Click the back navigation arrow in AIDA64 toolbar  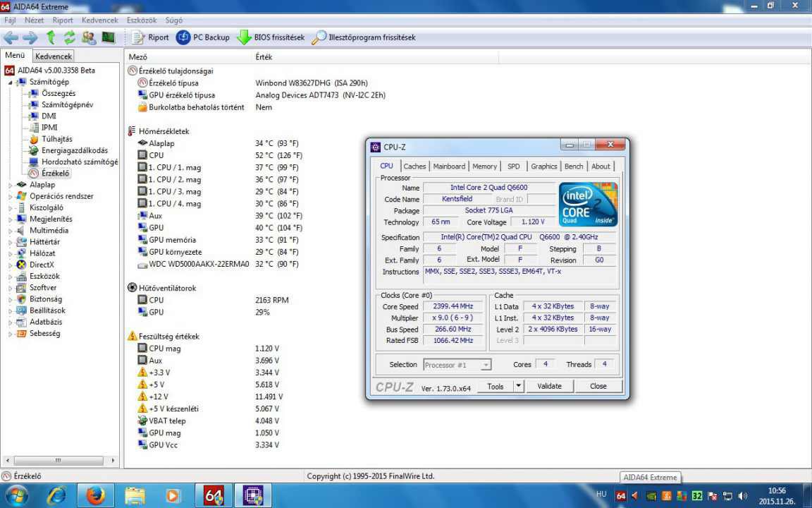pyautogui.click(x=11, y=37)
